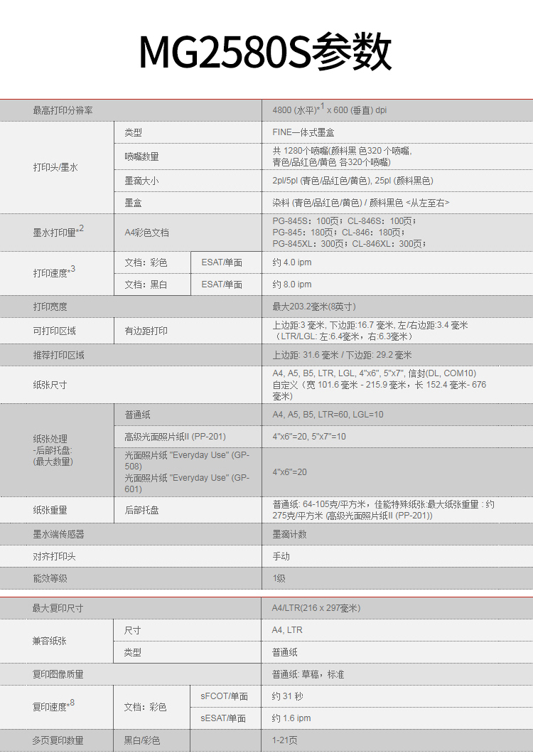533x756 pixels.
Task: Click the value 4800 (水平) x 600 (垂直) dpi
Action: pos(330,110)
